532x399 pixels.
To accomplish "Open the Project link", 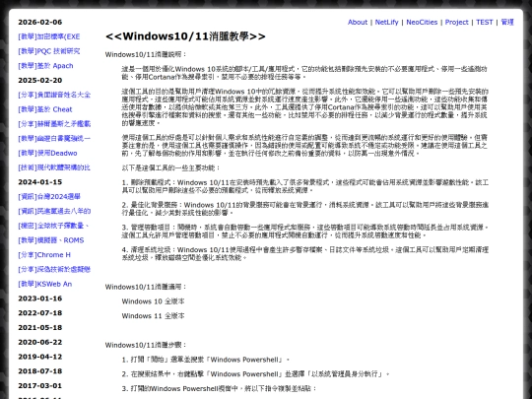I will tap(457, 22).
